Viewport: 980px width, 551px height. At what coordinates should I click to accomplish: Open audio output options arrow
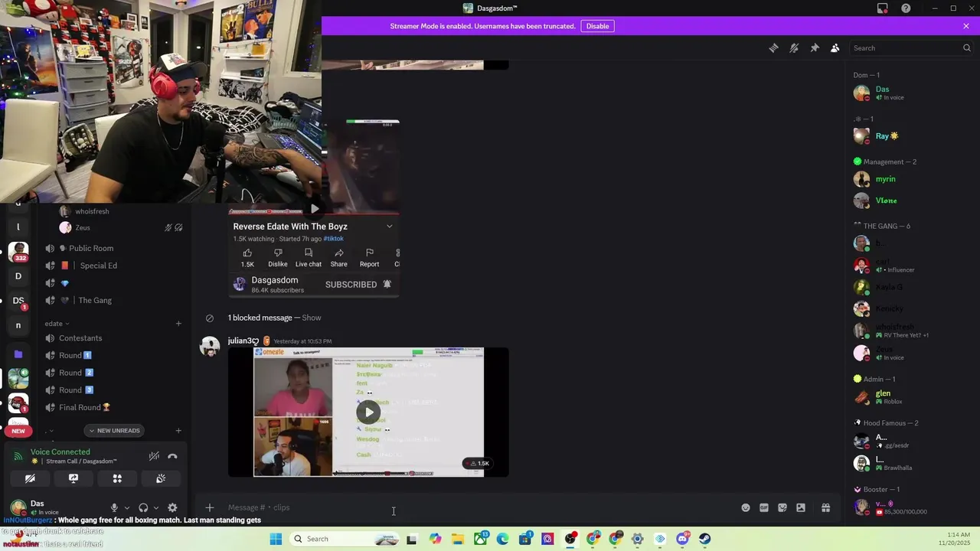click(155, 507)
